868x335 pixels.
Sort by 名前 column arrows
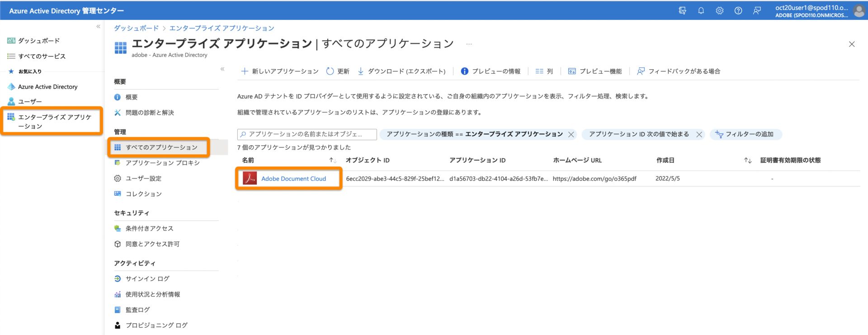coord(332,160)
